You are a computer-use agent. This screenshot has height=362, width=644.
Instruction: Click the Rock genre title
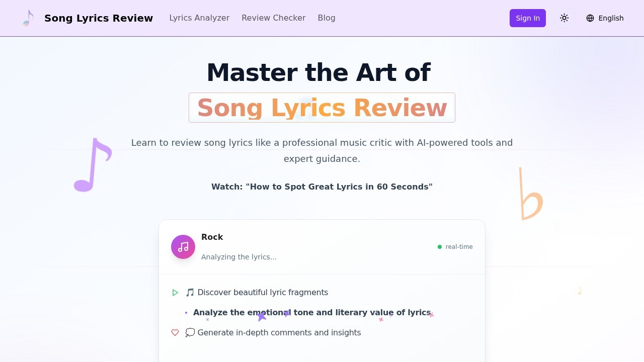212,237
